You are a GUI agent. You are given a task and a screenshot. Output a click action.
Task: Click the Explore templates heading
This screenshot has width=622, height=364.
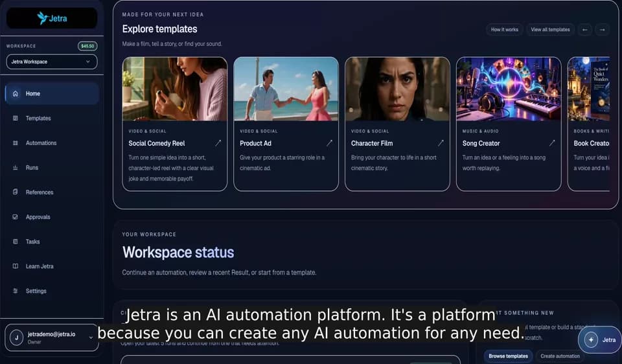159,29
